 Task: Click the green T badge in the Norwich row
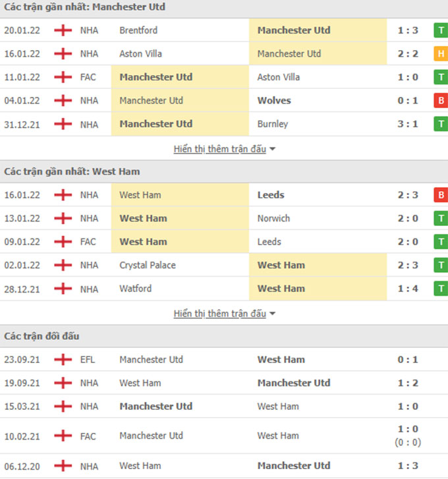440,219
